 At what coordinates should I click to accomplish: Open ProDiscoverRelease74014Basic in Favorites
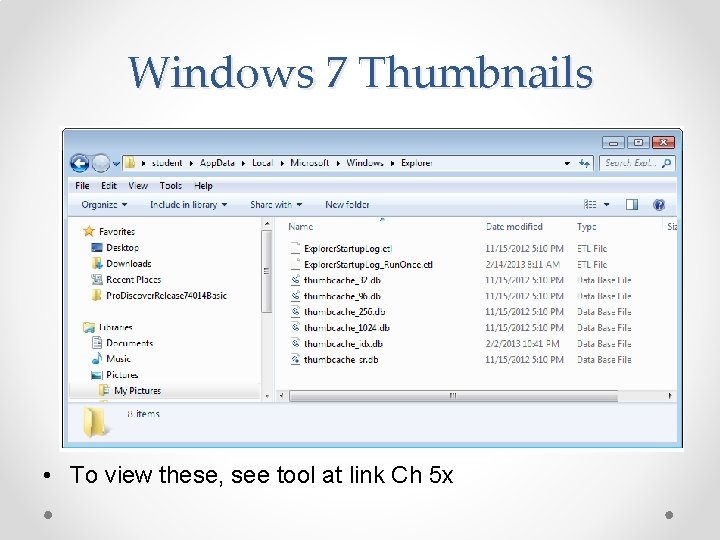click(166, 295)
